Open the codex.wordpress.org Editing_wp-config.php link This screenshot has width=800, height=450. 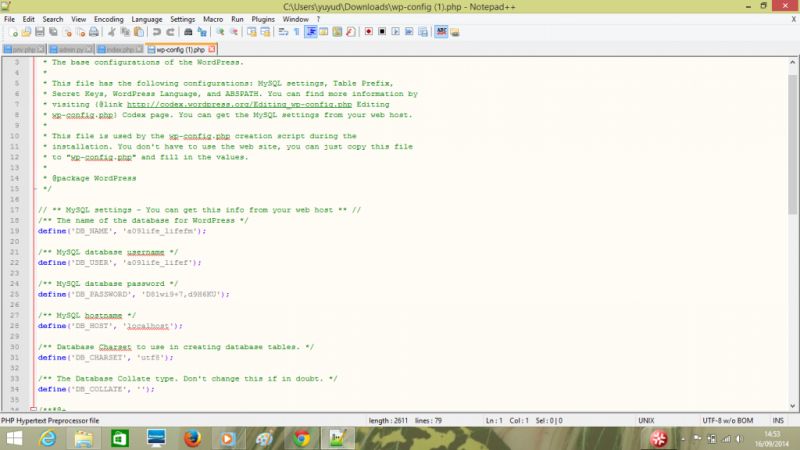(239, 104)
